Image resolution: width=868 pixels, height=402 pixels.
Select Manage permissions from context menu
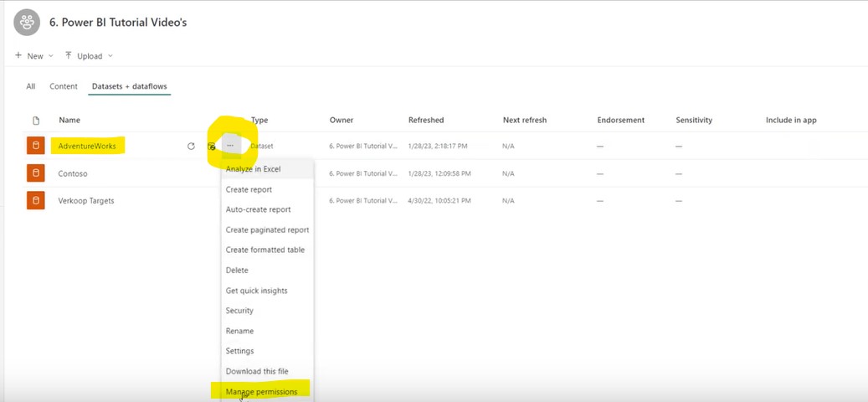261,391
